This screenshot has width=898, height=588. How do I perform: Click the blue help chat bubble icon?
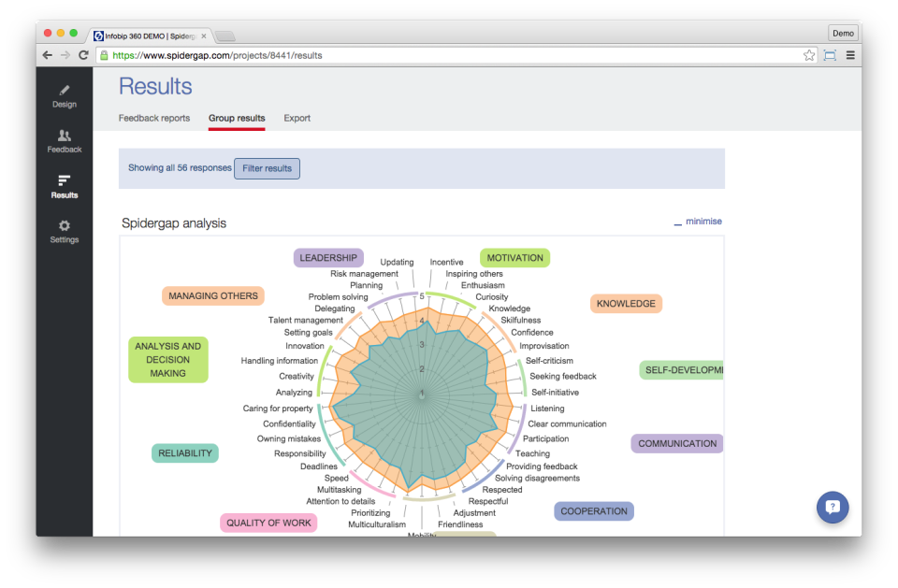833,508
